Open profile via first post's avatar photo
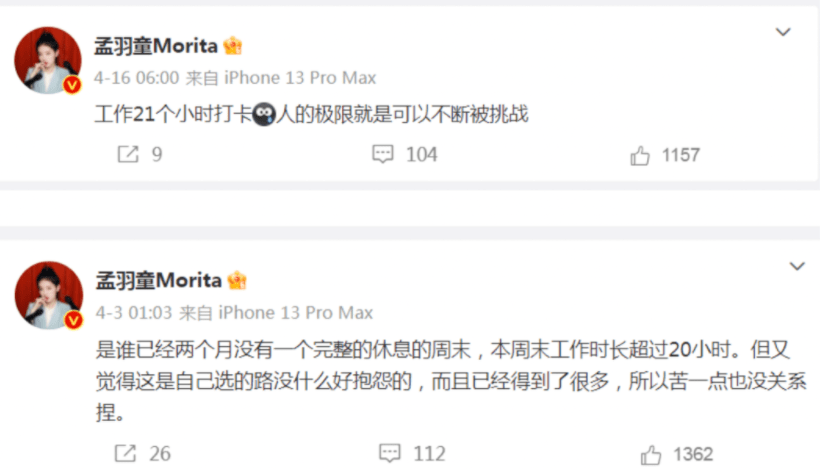Image resolution: width=820 pixels, height=470 pixels. 48,60
